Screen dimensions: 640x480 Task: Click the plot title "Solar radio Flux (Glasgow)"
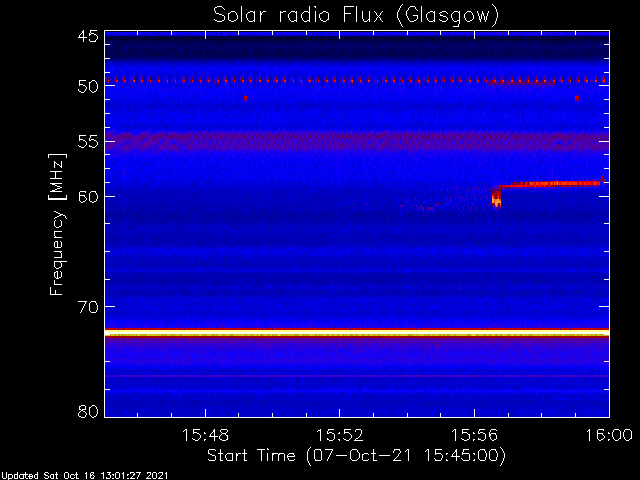click(x=356, y=16)
